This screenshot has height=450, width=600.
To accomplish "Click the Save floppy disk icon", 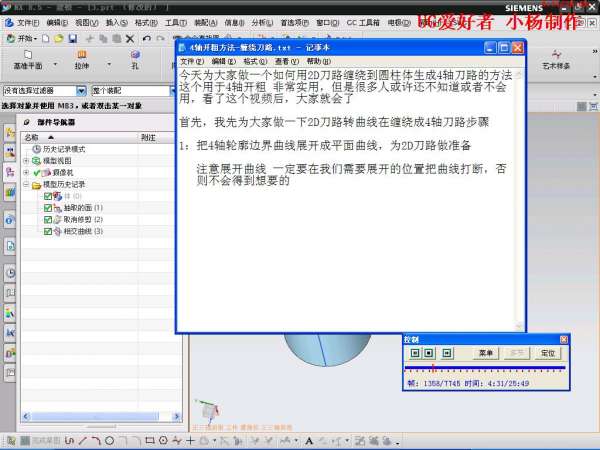I will (x=72, y=39).
